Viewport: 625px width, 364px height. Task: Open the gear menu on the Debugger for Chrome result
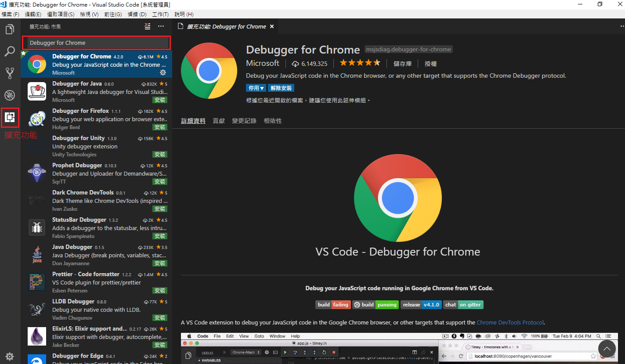coord(163,72)
